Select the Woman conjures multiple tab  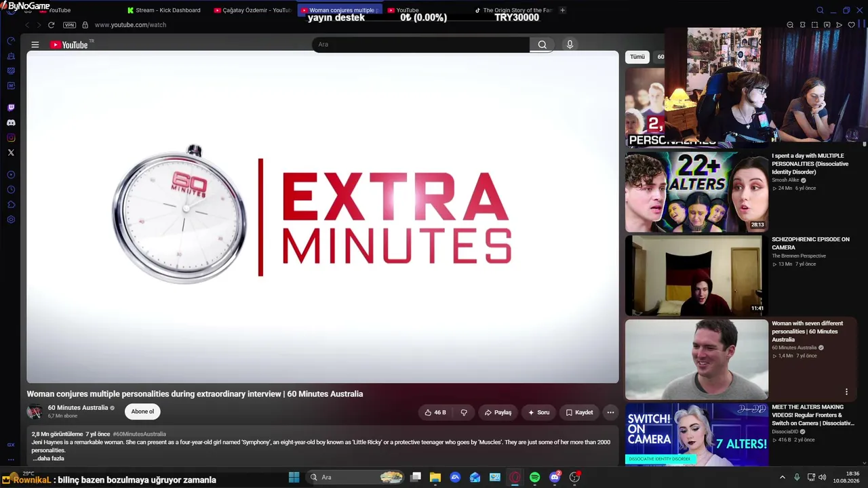pos(340,10)
